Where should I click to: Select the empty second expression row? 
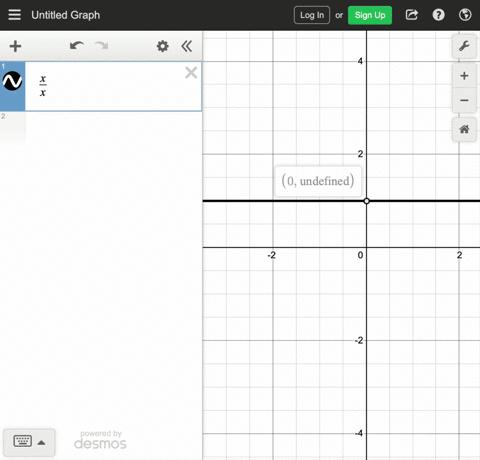113,126
